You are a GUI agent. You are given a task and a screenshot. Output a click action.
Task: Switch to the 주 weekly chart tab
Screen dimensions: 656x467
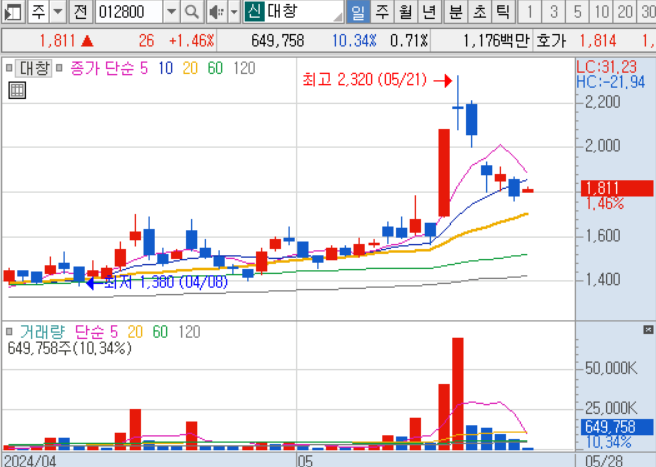point(382,12)
